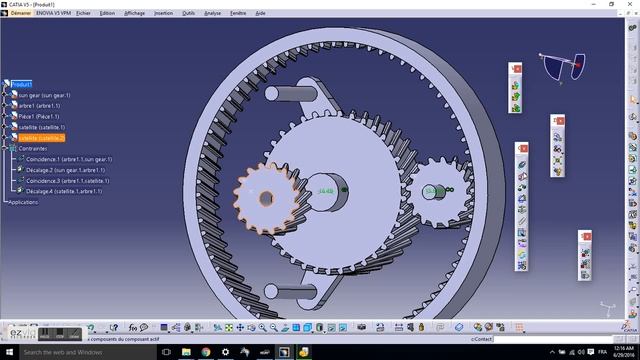Viewport: 640px width, 360px height.
Task: Click the Search the web and Windows box
Action: (x=87, y=352)
